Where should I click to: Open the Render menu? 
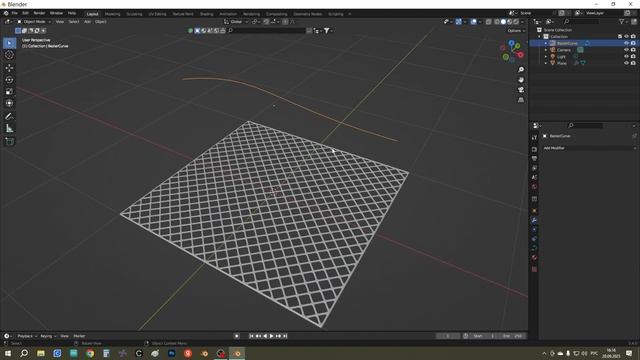pyautogui.click(x=39, y=13)
